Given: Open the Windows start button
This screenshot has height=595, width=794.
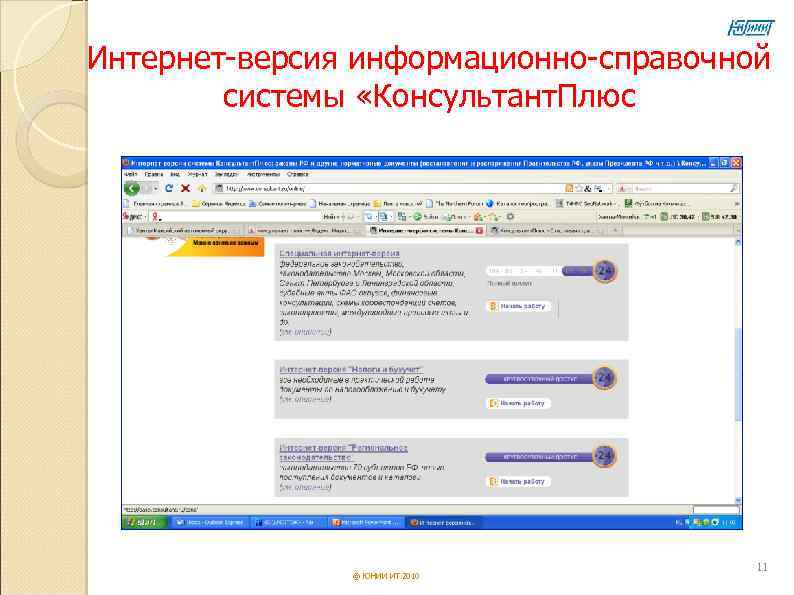Looking at the screenshot, I should (x=144, y=522).
